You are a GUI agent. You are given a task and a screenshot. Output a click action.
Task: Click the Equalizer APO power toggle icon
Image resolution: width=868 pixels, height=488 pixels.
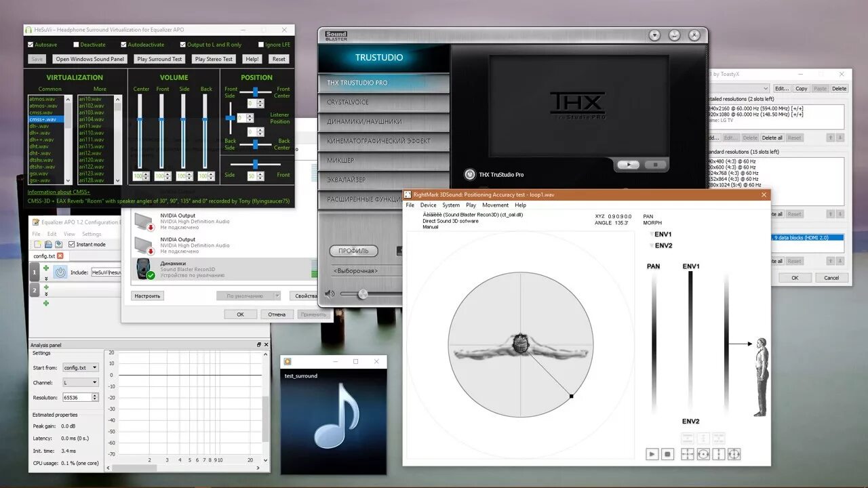[x=60, y=272]
